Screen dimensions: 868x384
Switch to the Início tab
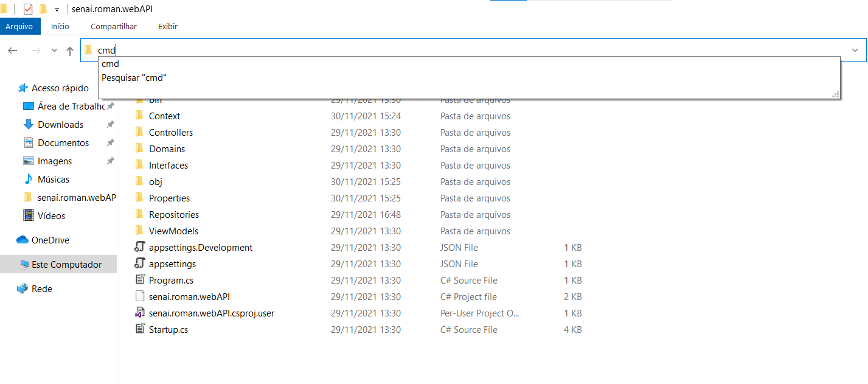pyautogui.click(x=60, y=26)
